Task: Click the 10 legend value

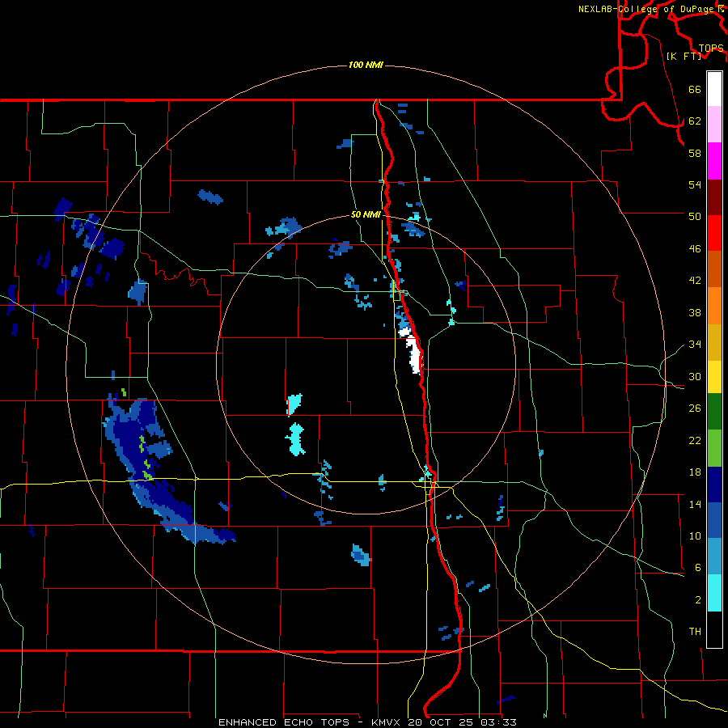Action: (x=695, y=535)
